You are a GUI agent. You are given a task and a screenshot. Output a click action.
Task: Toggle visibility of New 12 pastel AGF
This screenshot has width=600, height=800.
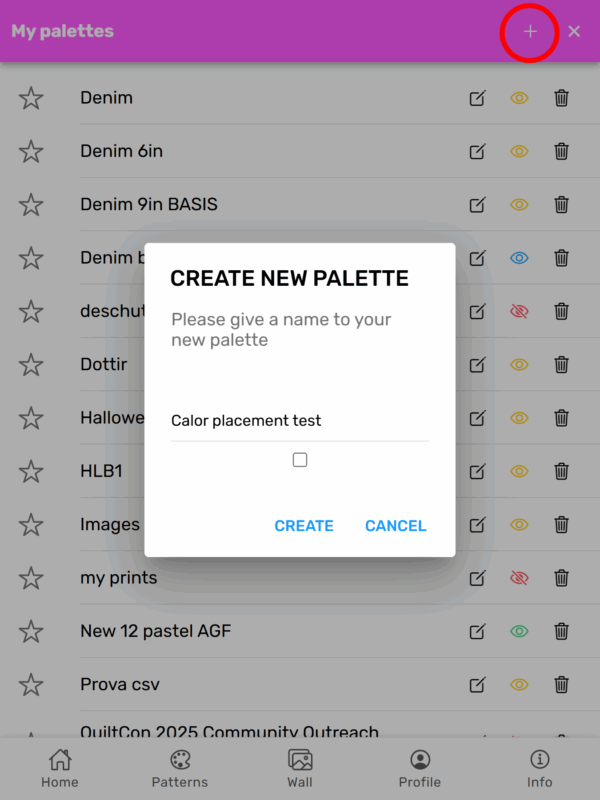coord(519,631)
